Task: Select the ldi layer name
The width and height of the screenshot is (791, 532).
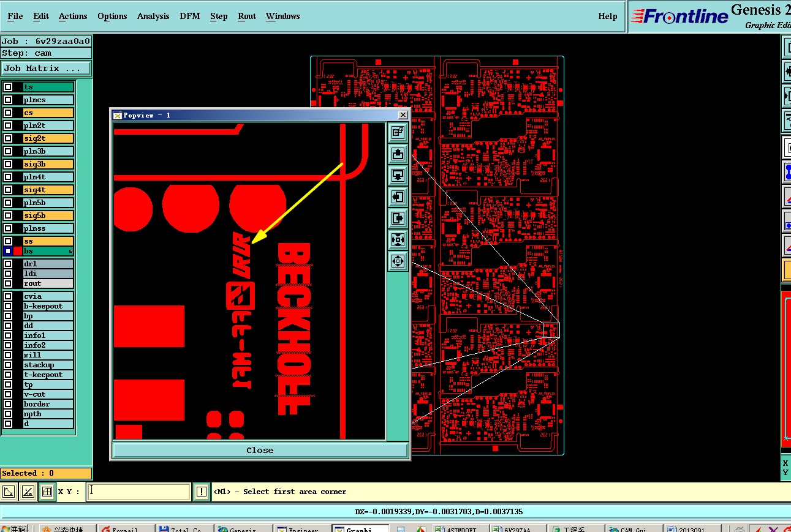Action: click(x=48, y=274)
